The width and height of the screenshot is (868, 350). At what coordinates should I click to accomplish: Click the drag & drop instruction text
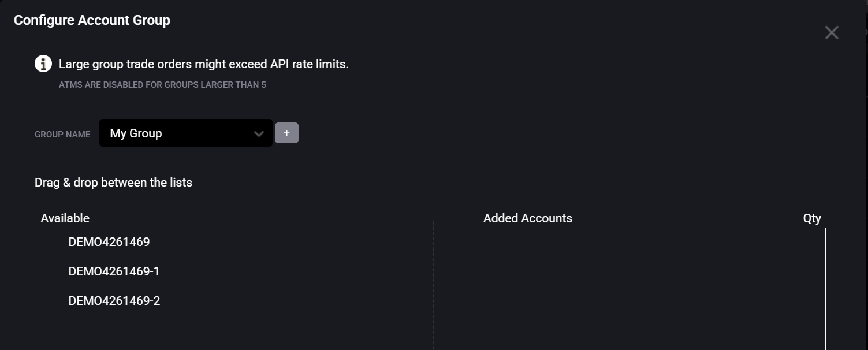tap(113, 183)
